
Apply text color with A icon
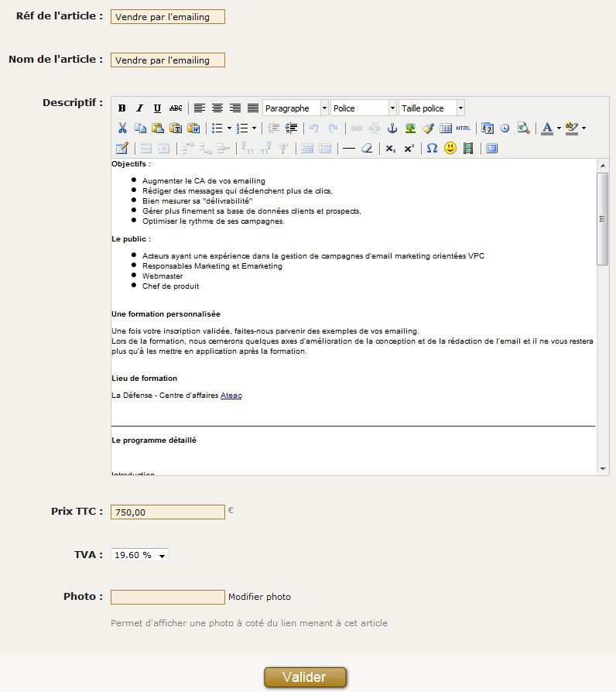click(x=547, y=128)
